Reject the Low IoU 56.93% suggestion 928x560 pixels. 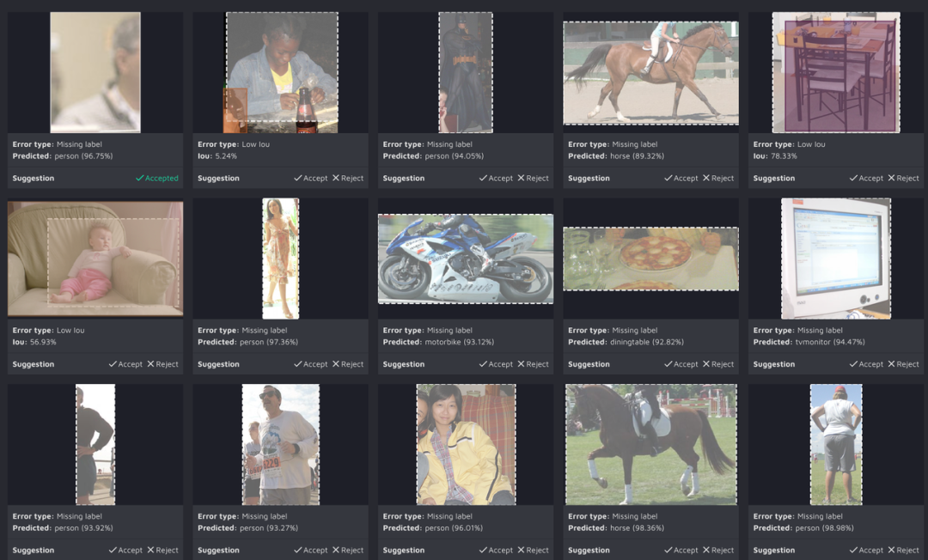(x=162, y=364)
